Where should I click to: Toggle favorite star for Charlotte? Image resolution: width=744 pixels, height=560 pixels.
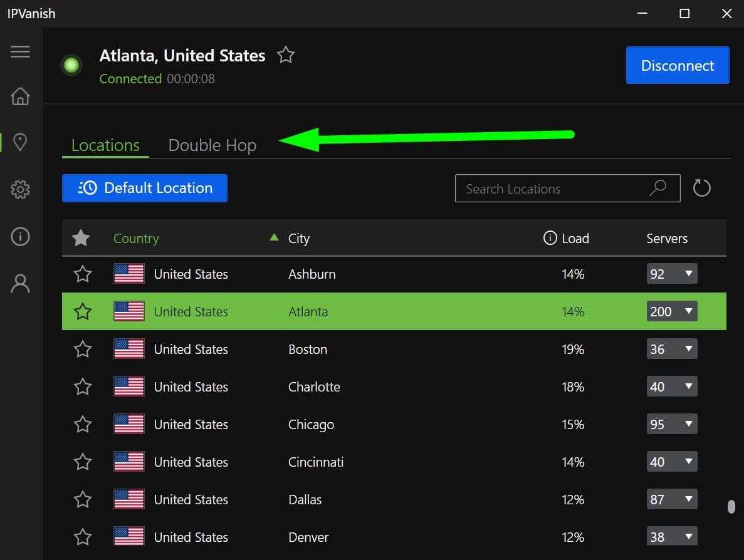pos(83,386)
